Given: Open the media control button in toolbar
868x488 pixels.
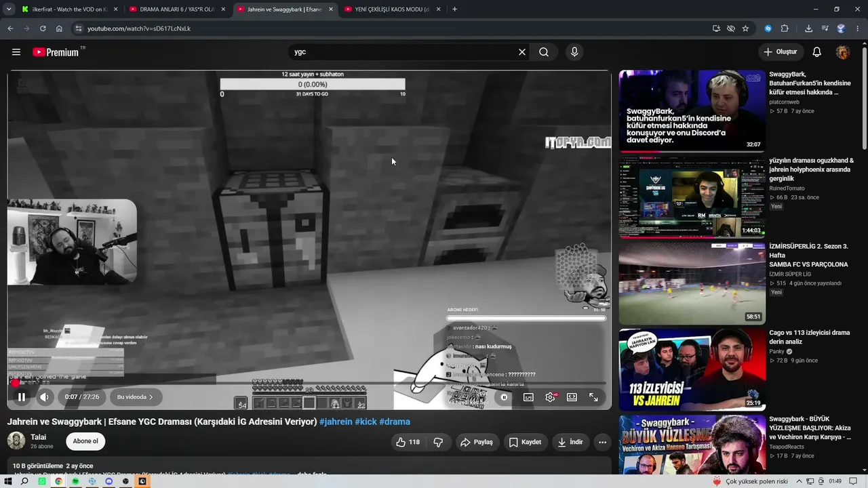Looking at the screenshot, I should pos(825,28).
